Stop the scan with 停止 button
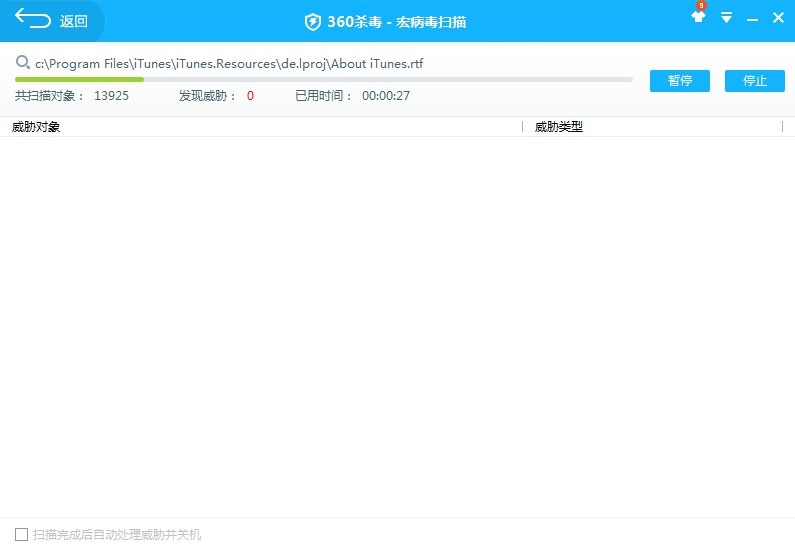The image size is (795, 546). (x=754, y=81)
